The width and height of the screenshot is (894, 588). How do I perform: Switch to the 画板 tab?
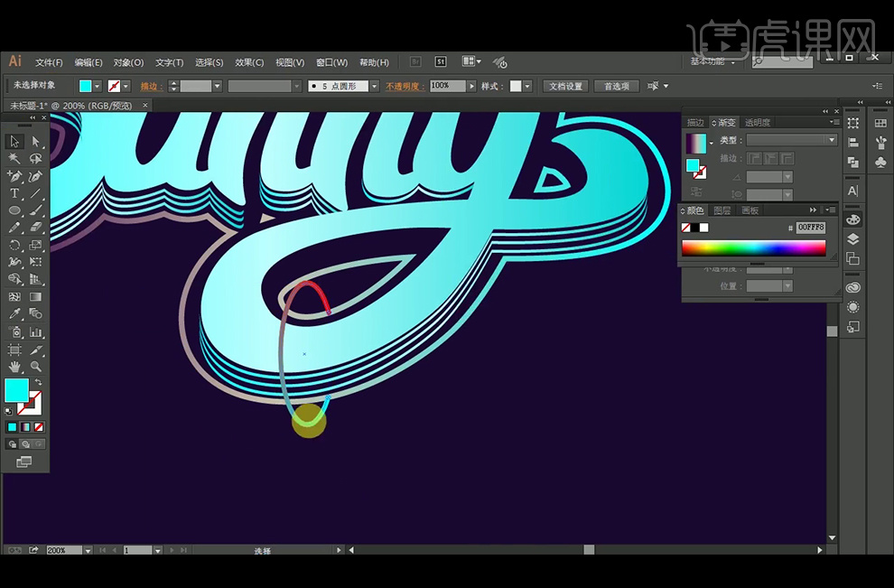[x=750, y=210]
